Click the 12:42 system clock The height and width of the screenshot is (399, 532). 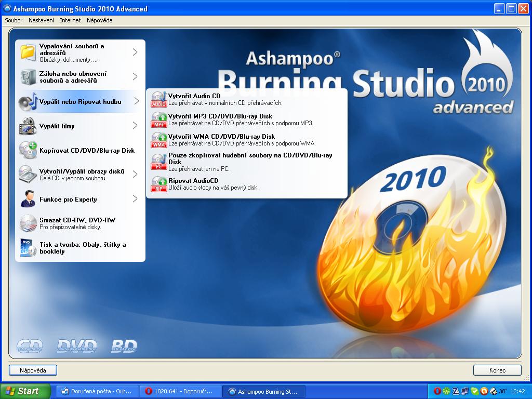coord(518,391)
